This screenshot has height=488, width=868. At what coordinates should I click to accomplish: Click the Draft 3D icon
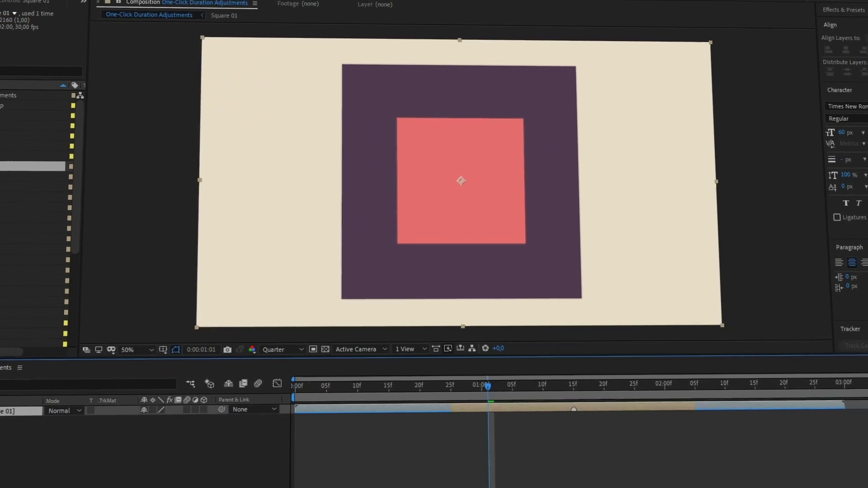pyautogui.click(x=209, y=384)
